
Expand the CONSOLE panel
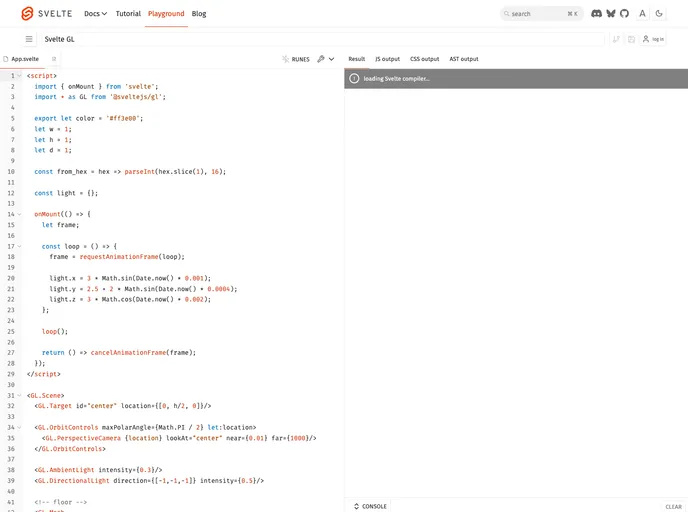coord(370,506)
